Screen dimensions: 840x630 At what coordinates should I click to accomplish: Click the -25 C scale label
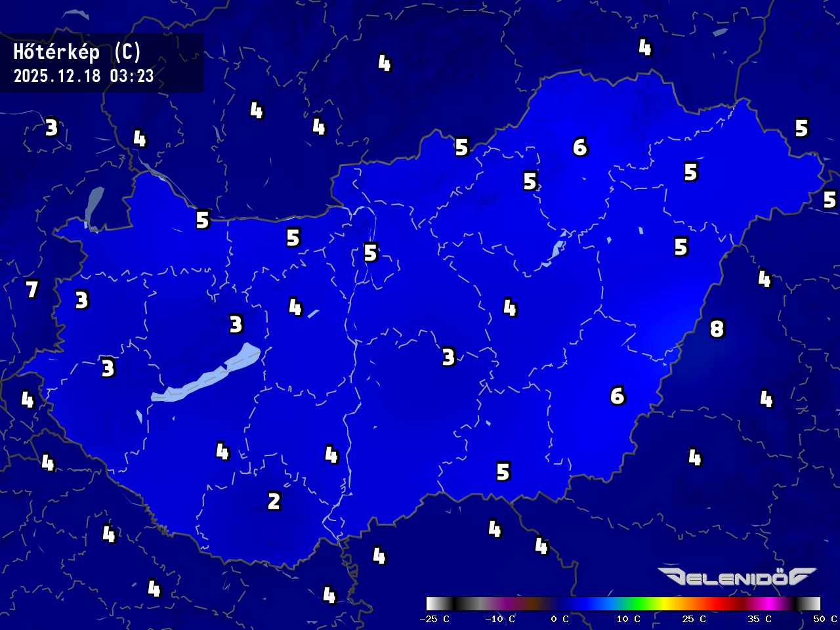click(x=434, y=619)
